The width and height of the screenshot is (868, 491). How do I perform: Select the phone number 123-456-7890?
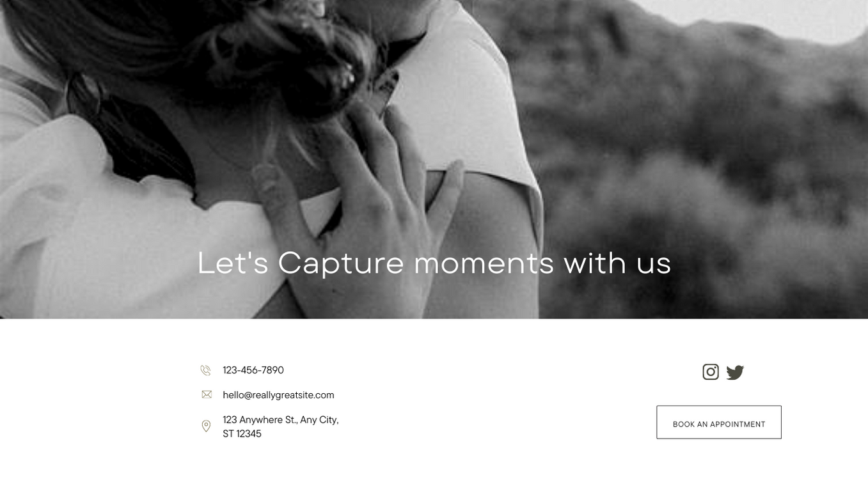point(253,370)
